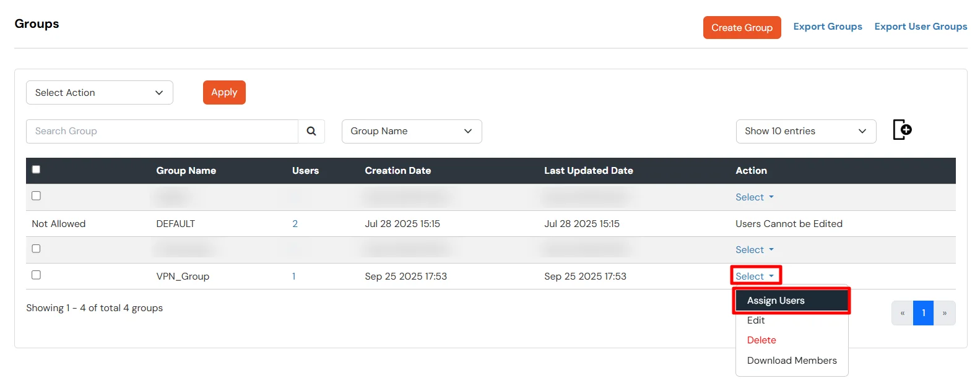This screenshot has width=980, height=386.
Task: Toggle Select dropdown for VPN_Group row
Action: (x=755, y=277)
